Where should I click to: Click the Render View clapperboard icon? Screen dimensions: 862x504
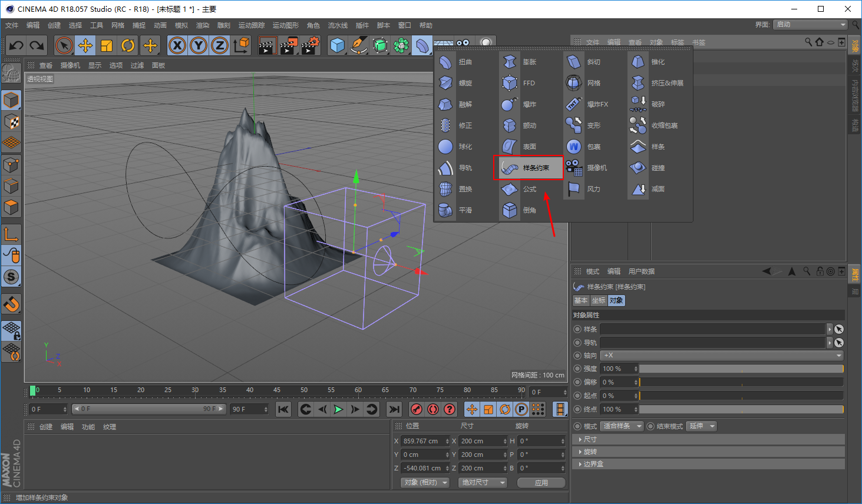267,45
